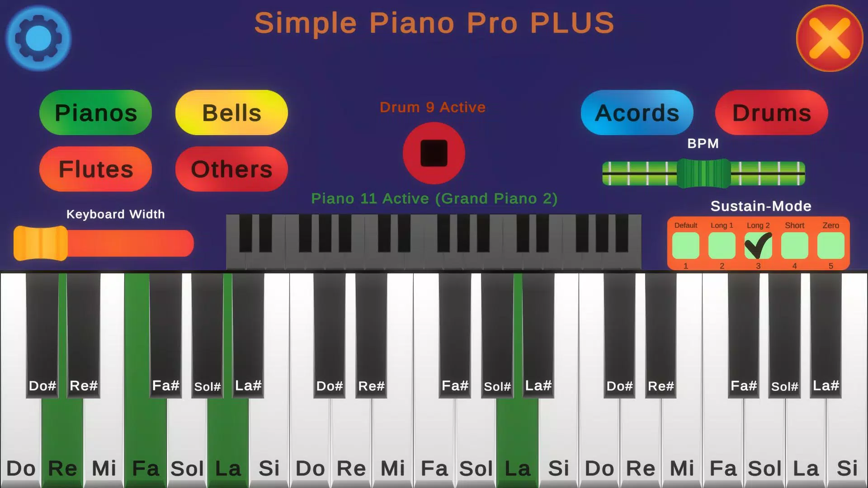Viewport: 868px width, 488px height.
Task: Select the Acords menu tab
Action: 637,112
